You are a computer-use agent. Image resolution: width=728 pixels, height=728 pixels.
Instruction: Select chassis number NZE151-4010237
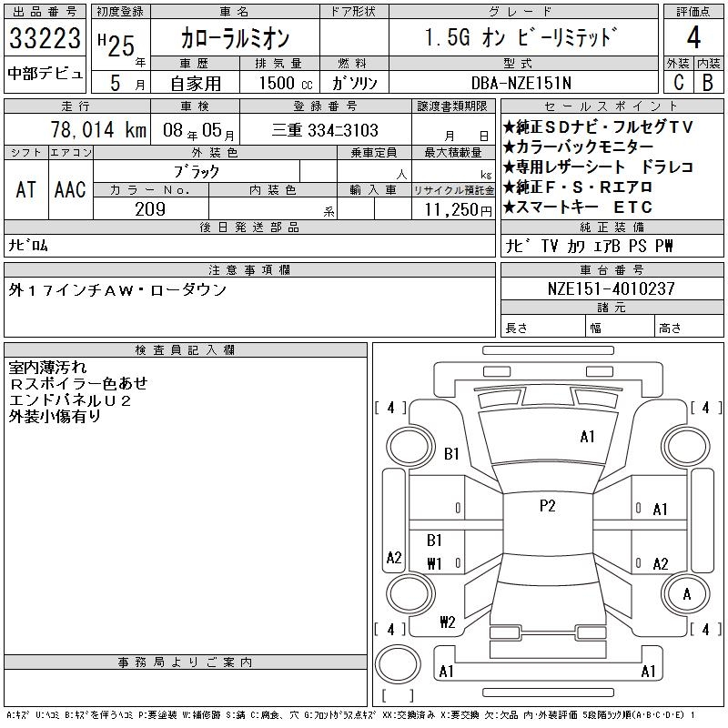point(611,288)
